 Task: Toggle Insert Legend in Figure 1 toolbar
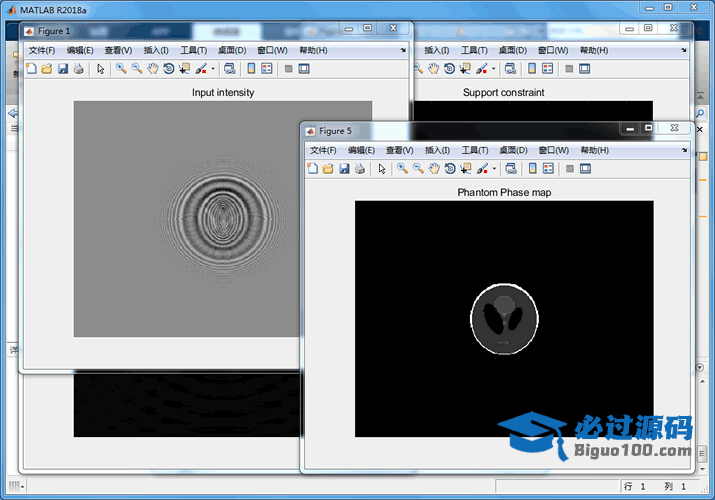[x=267, y=69]
